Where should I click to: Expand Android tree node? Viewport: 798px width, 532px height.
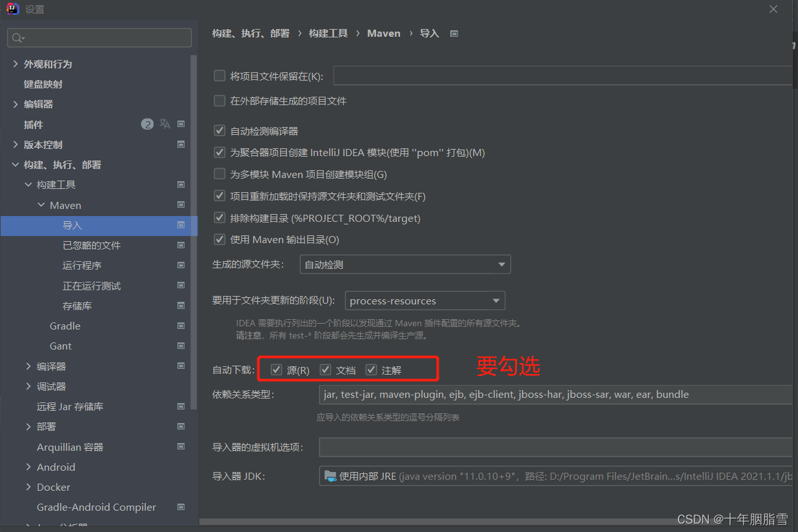coord(28,467)
